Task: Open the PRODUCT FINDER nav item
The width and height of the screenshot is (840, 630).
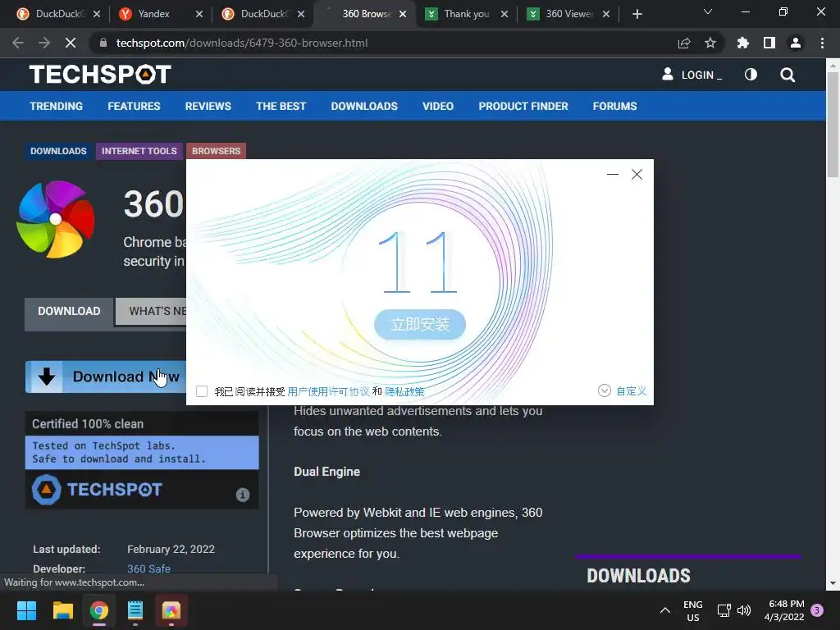Action: tap(523, 106)
